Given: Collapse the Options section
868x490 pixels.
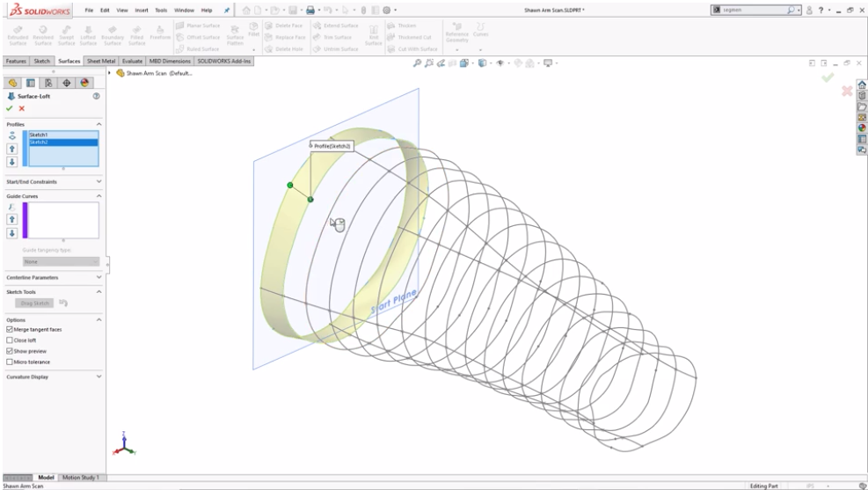Looking at the screenshot, I should 99,320.
